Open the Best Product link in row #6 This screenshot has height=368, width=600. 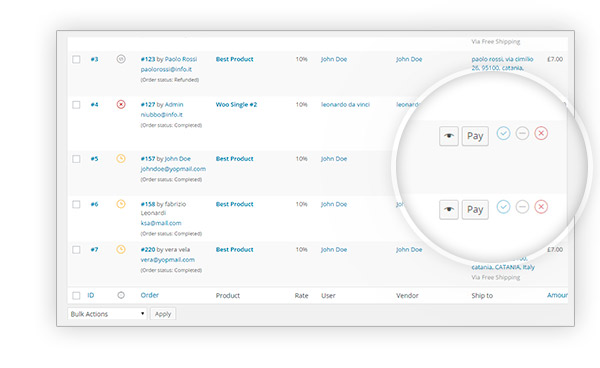[235, 204]
